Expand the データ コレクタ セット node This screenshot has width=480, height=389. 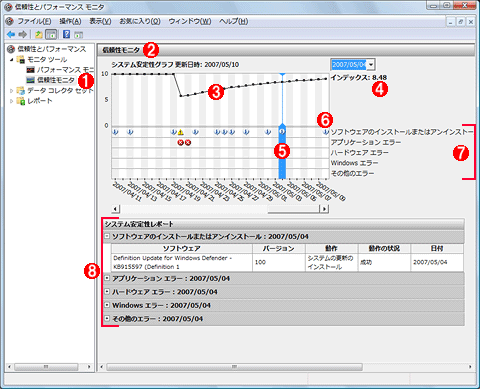(11, 90)
